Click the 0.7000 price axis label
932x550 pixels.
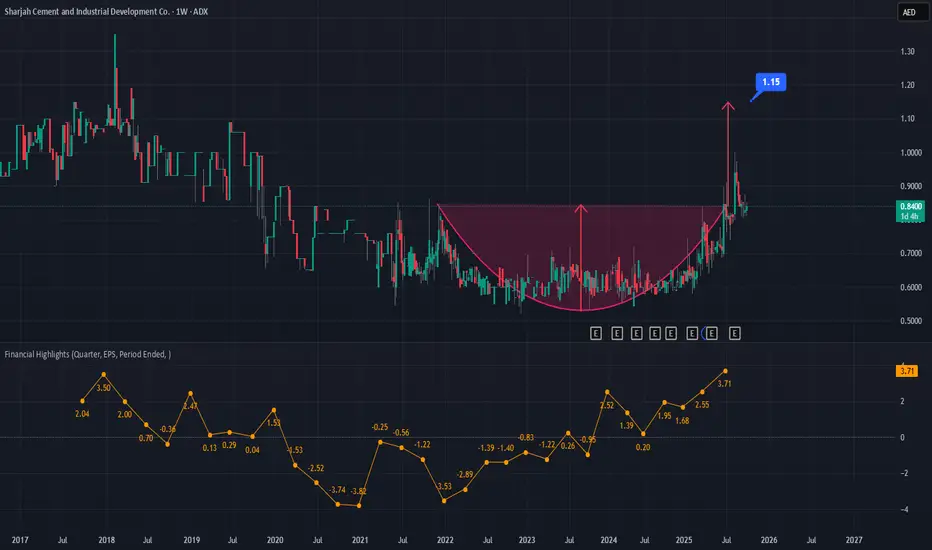911,253
